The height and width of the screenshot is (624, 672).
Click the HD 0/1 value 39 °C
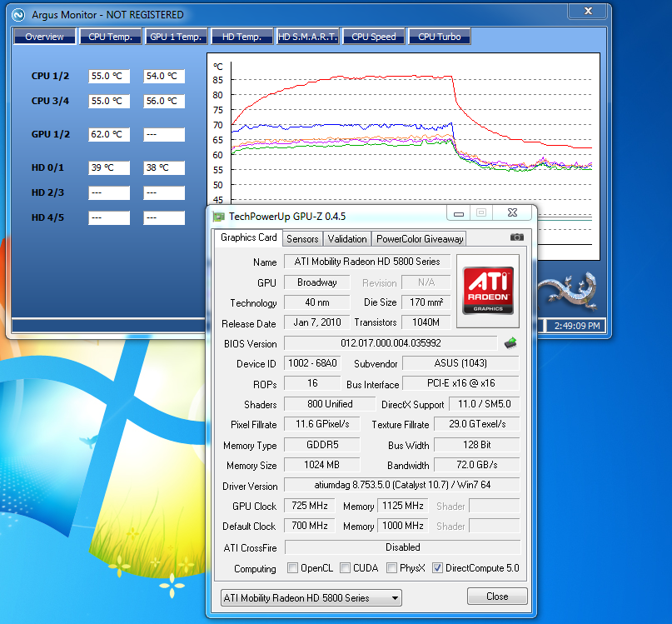(x=109, y=167)
